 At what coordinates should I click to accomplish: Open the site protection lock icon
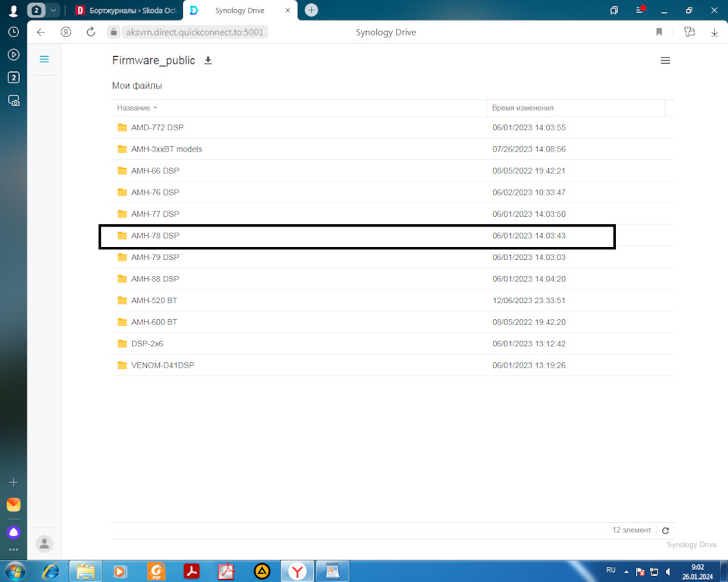coord(113,32)
